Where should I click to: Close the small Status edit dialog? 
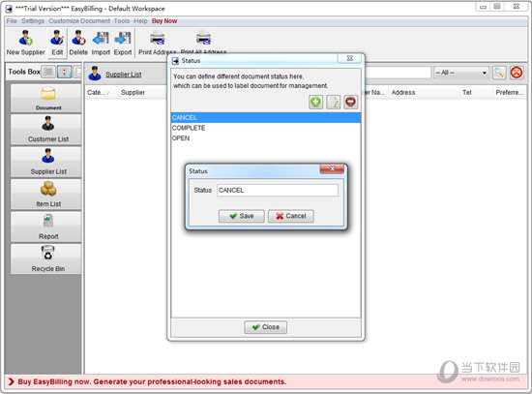[332, 168]
